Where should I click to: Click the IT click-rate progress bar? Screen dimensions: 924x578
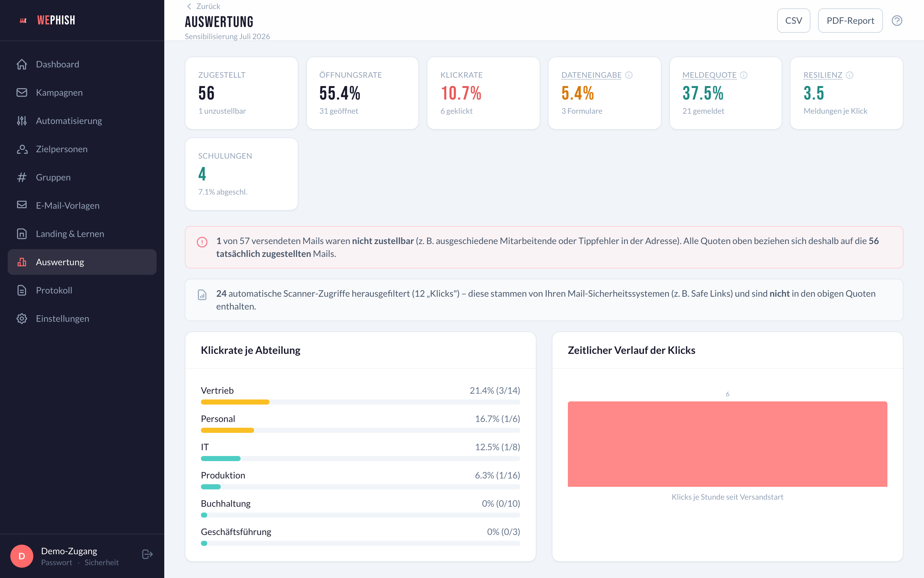(x=360, y=459)
